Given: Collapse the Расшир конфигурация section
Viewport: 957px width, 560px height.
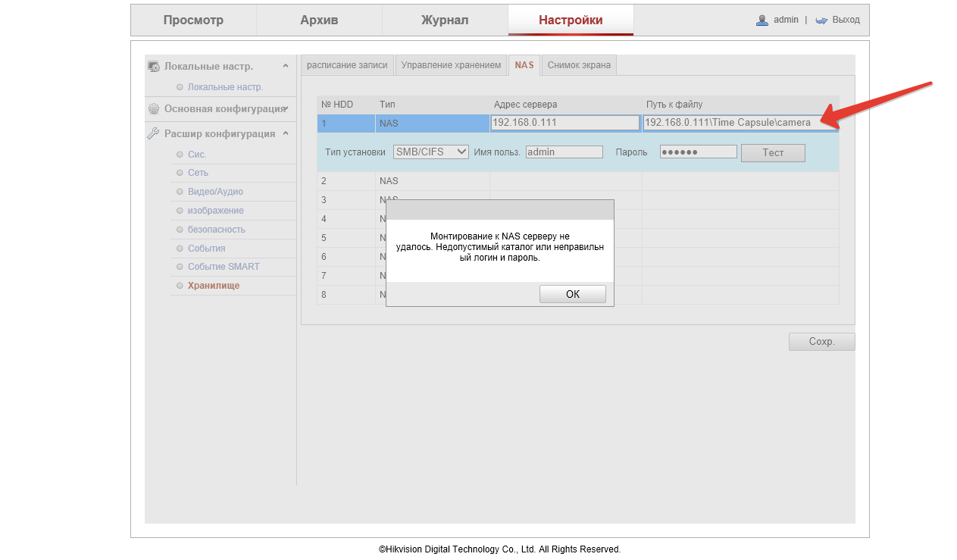Looking at the screenshot, I should click(286, 134).
